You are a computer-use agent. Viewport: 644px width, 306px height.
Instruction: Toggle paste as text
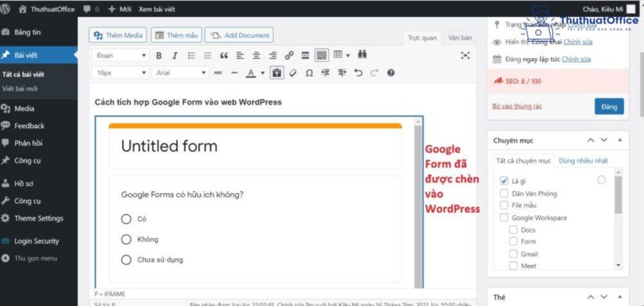point(277,72)
